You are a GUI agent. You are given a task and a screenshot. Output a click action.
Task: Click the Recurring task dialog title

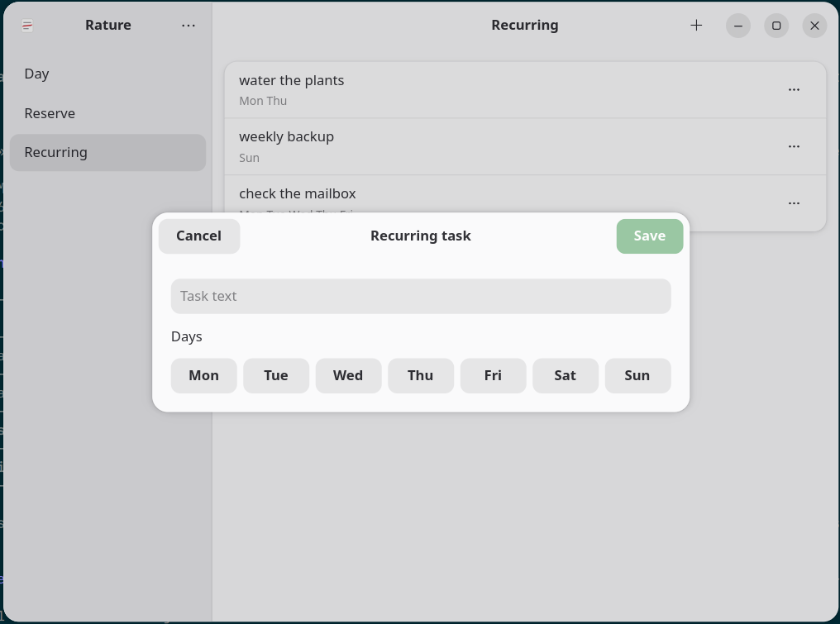pyautogui.click(x=421, y=236)
